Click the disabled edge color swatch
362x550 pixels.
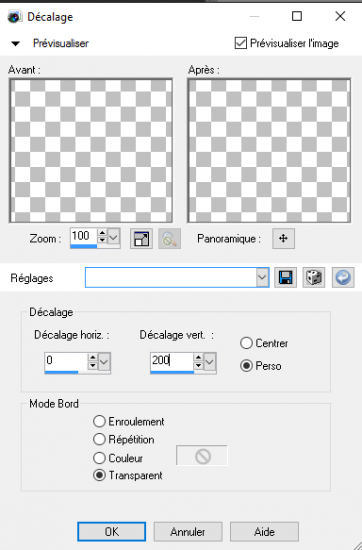coord(202,456)
